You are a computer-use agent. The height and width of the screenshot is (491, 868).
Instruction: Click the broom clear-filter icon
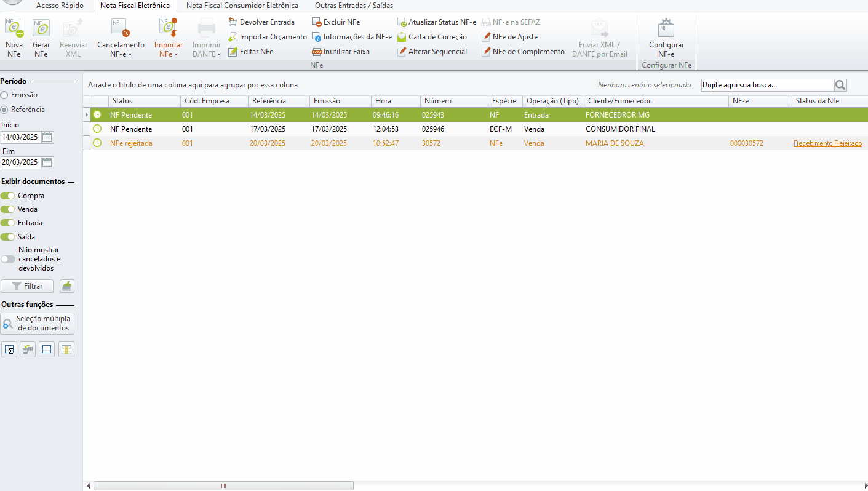tap(67, 286)
